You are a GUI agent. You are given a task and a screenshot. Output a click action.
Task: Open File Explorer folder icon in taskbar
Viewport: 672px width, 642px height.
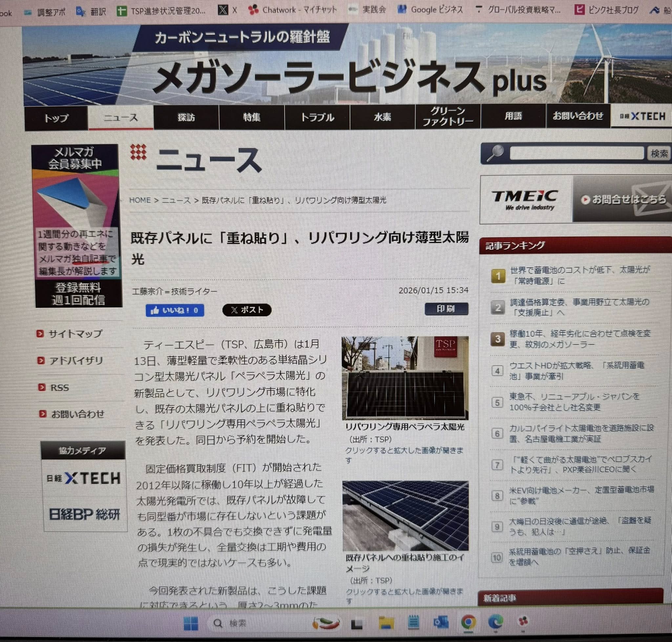pos(386,623)
